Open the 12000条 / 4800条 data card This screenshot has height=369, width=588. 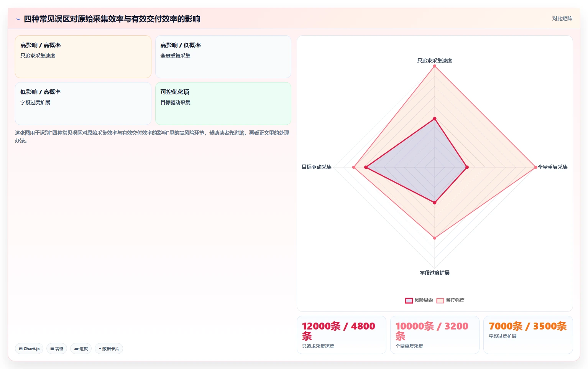[x=341, y=335]
